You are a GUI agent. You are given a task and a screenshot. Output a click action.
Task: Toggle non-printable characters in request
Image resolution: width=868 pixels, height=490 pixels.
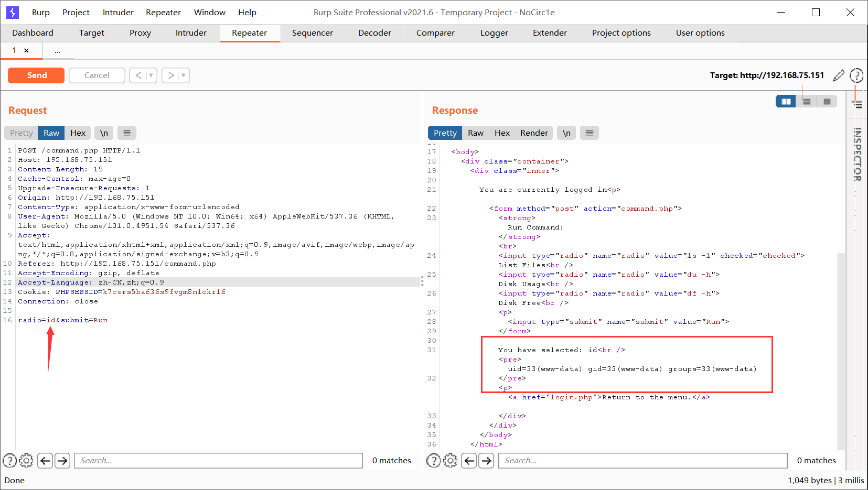pyautogui.click(x=104, y=133)
